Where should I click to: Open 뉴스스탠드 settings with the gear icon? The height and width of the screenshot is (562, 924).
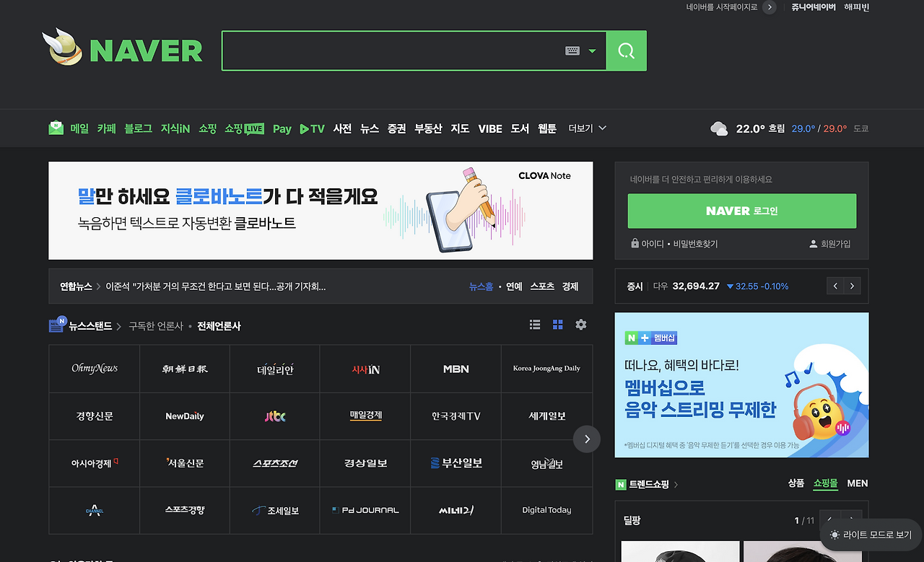[x=580, y=325]
